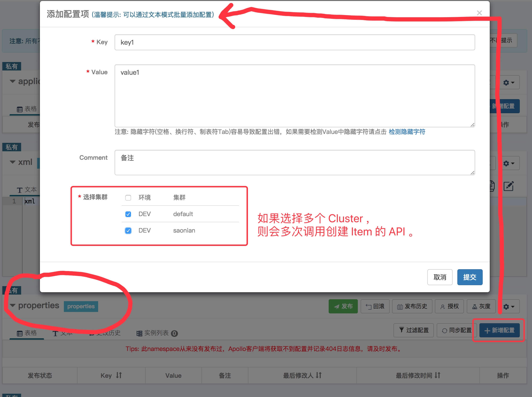Click the authorization (授权) icon
532x397 pixels.
point(449,306)
